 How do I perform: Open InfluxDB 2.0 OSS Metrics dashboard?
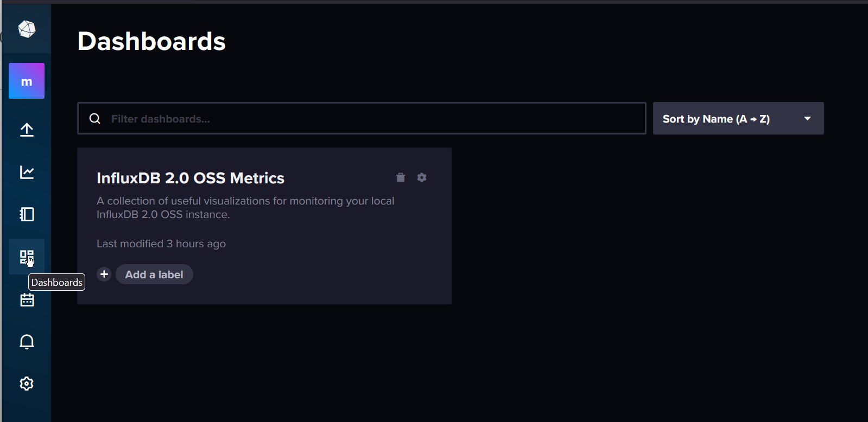[191, 178]
